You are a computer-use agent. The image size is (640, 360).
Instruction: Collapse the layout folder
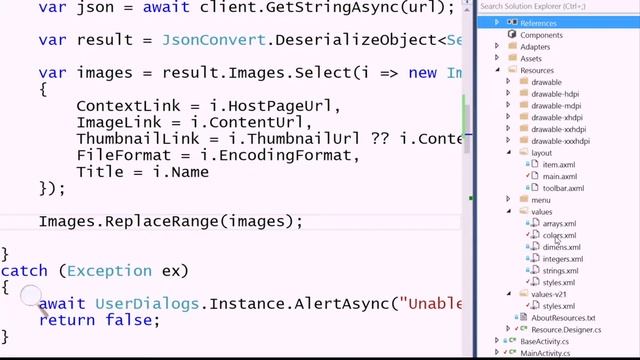click(x=509, y=152)
